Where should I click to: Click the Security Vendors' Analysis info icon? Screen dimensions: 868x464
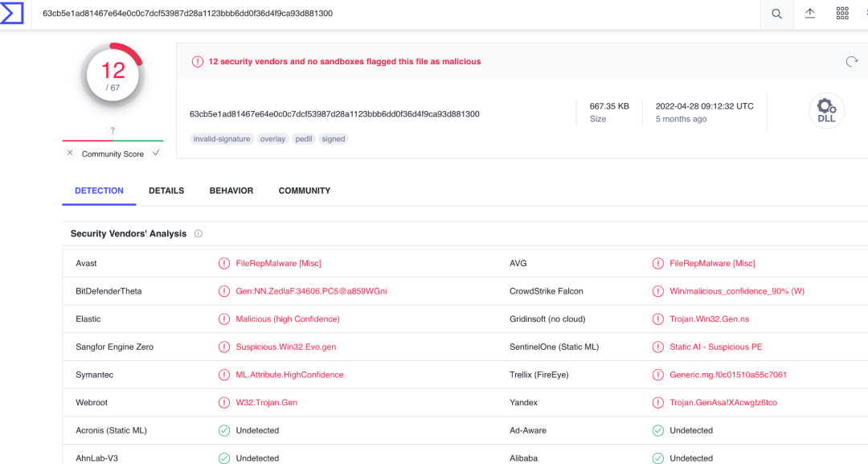(199, 234)
